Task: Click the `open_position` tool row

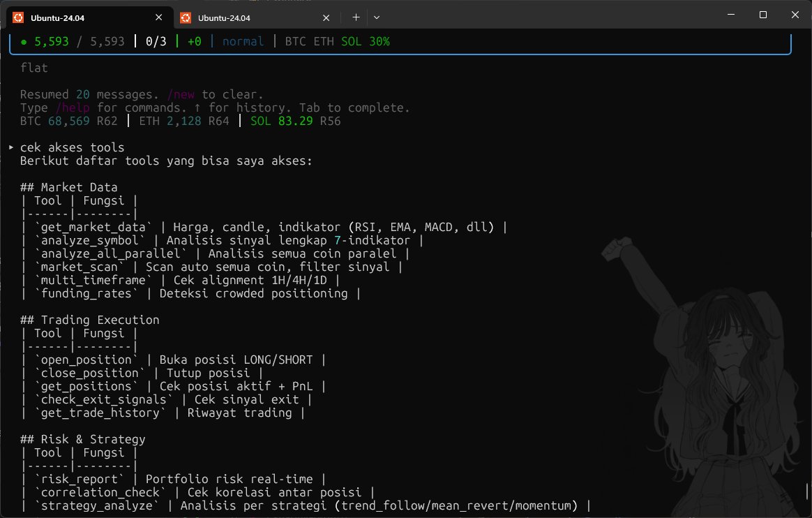Action: [174, 360]
